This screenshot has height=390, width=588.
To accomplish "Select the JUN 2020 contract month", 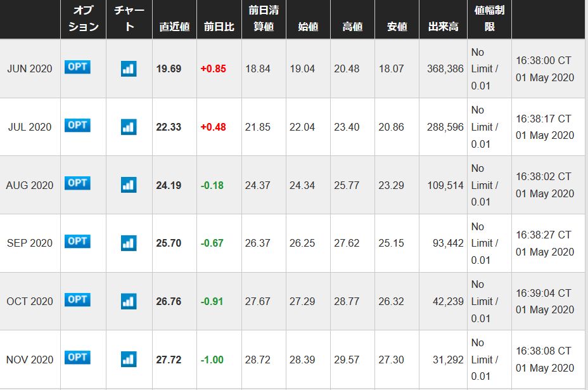I will click(x=30, y=68).
